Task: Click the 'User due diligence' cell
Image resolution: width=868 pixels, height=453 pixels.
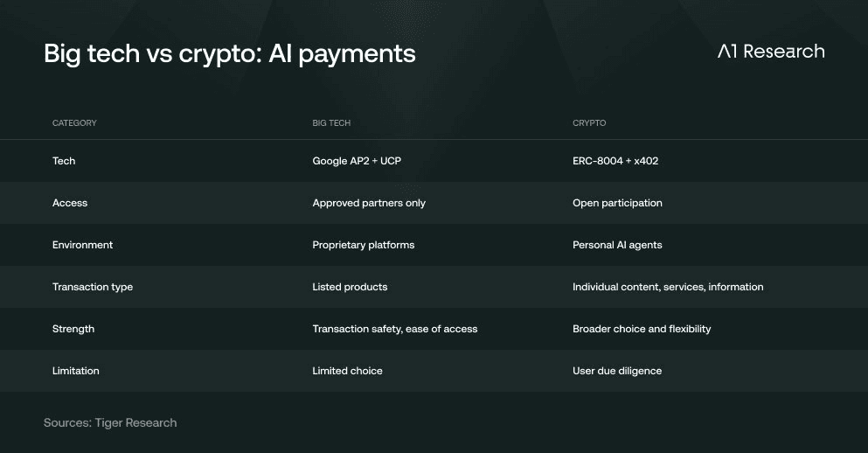Action: point(617,371)
